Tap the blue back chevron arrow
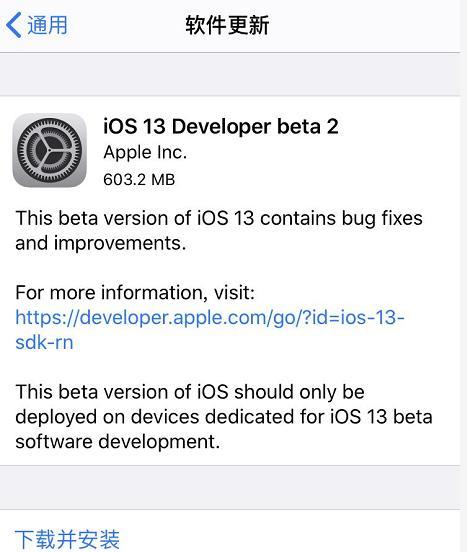 pyautogui.click(x=13, y=25)
